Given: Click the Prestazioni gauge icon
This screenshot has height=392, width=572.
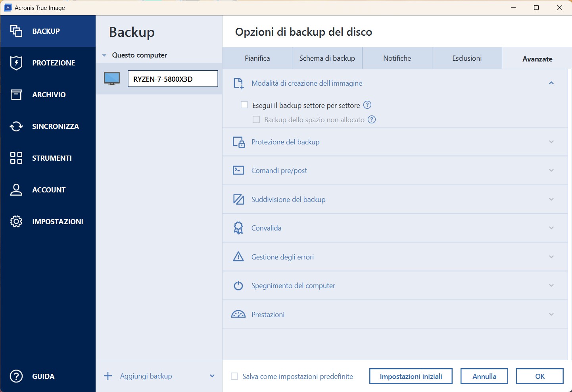Looking at the screenshot, I should point(238,315).
